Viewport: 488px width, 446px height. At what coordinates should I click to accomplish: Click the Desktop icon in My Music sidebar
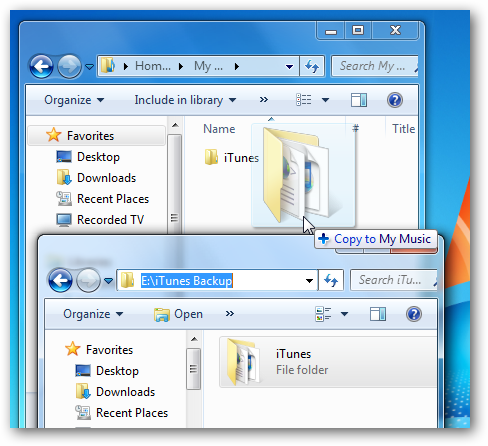64,157
